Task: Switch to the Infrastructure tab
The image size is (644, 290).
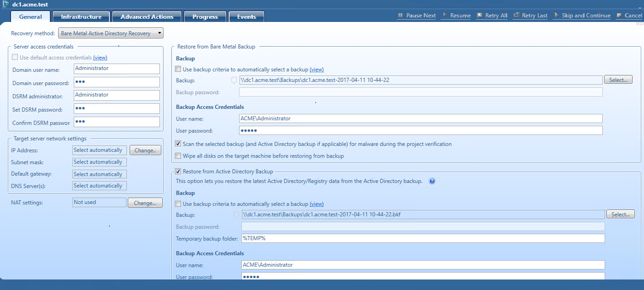Action: pyautogui.click(x=81, y=17)
